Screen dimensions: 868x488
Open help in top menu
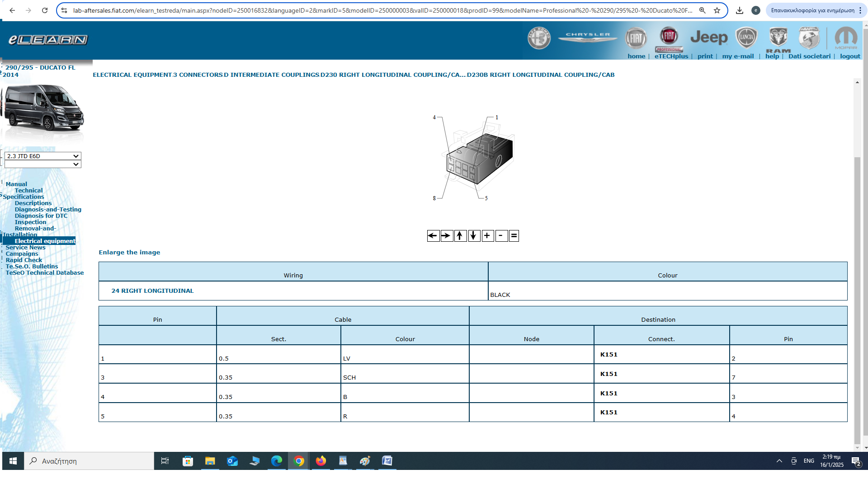pos(772,56)
